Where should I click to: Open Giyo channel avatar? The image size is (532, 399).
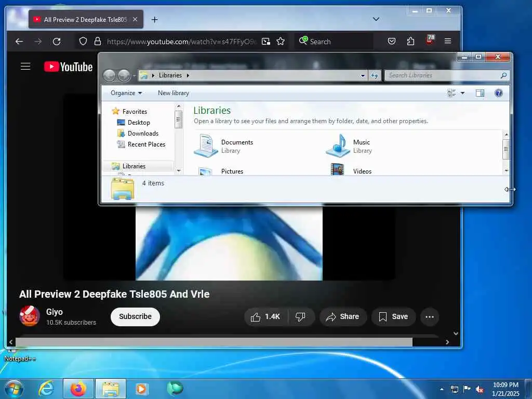pos(30,316)
